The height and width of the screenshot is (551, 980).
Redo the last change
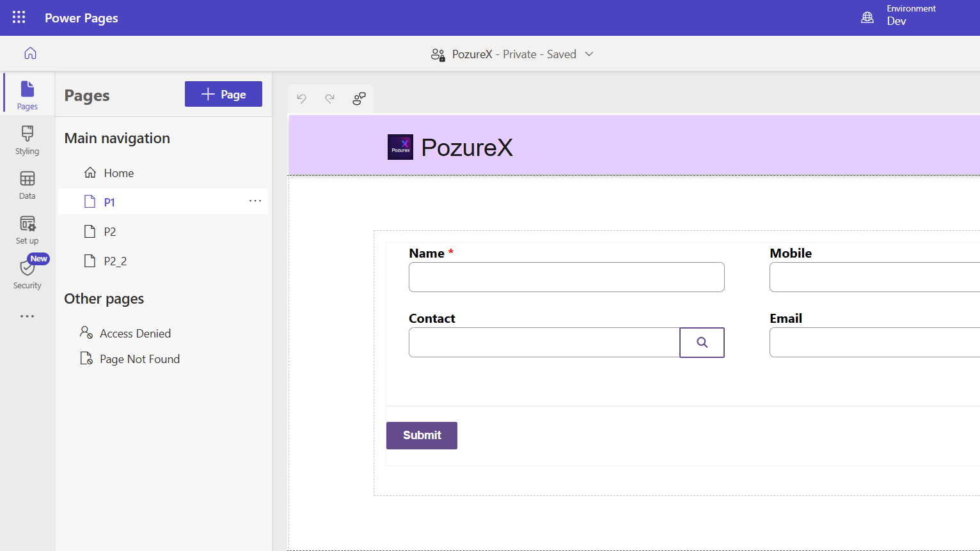330,98
